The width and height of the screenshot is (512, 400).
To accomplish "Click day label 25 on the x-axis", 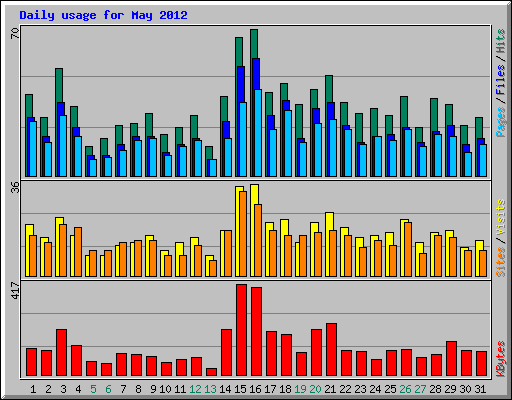I will point(390,389).
